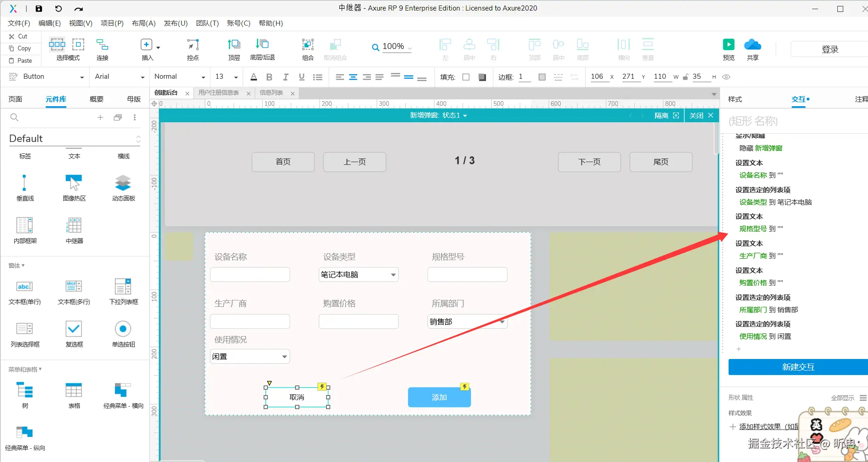
Task: Open the 发布(U) menu
Action: click(x=176, y=23)
